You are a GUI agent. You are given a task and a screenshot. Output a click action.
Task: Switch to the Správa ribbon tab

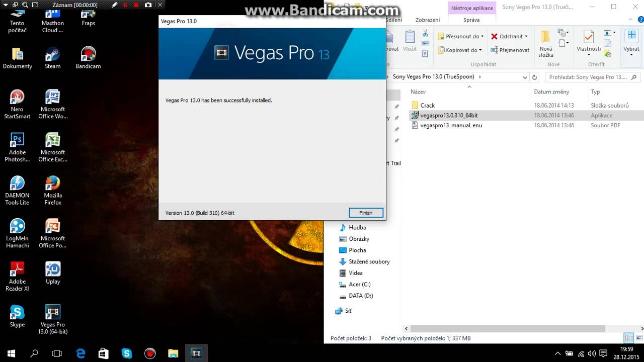(471, 20)
